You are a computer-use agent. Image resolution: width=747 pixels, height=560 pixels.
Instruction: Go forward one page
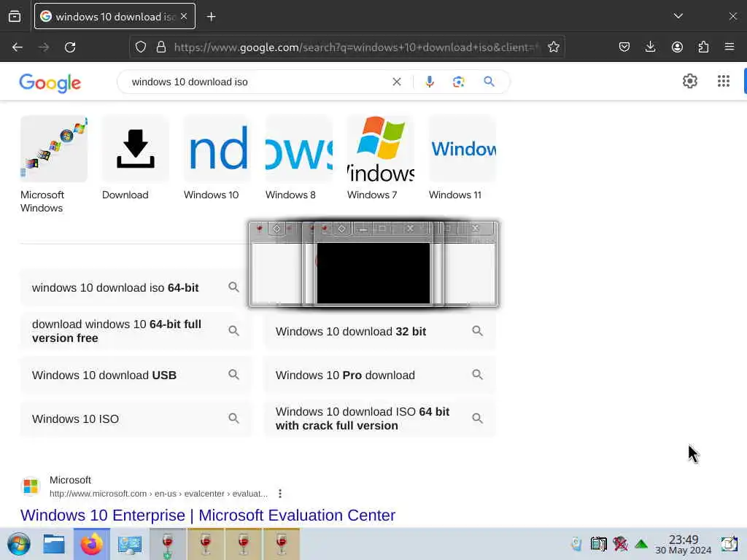(44, 47)
